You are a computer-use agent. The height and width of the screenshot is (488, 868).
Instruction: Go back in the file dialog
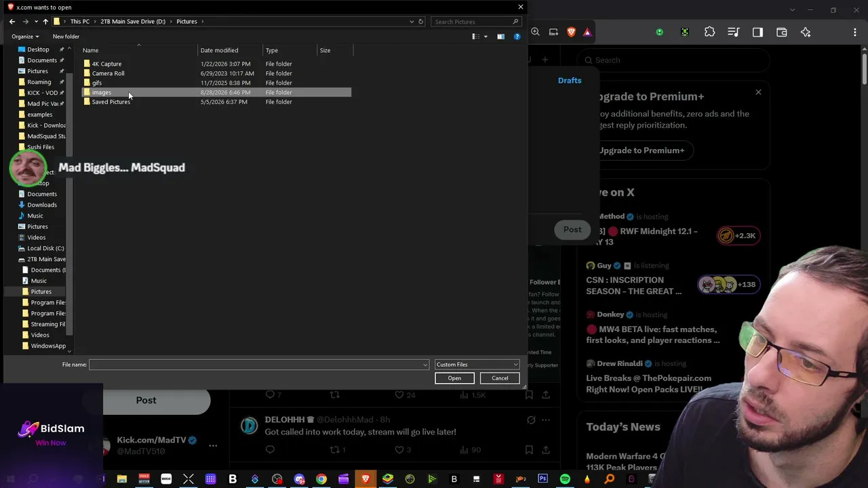(x=12, y=22)
